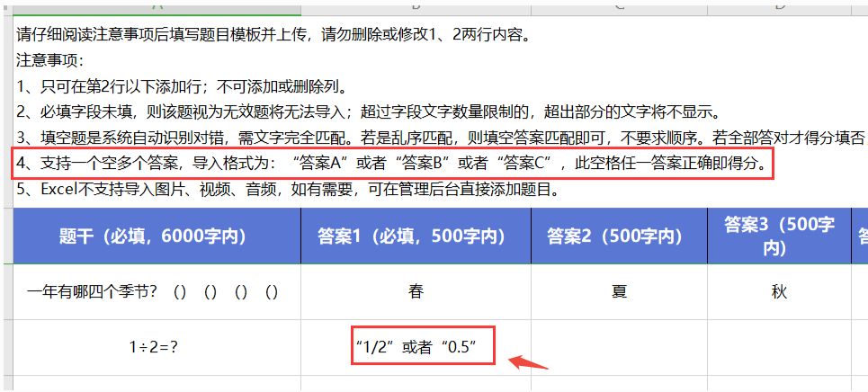This screenshot has height=392, width=868.
Task: Click the "答案1（必填，500字内）" header cell
Action: [416, 236]
